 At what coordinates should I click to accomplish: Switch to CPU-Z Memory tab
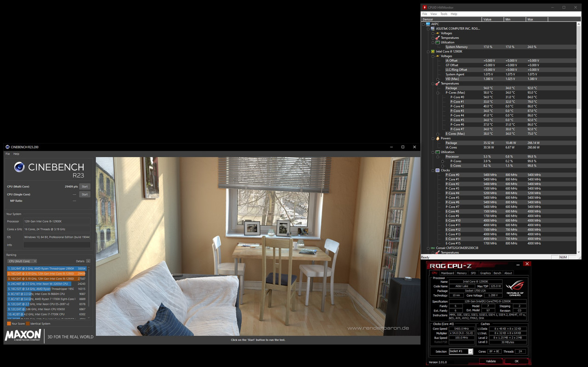click(x=462, y=273)
